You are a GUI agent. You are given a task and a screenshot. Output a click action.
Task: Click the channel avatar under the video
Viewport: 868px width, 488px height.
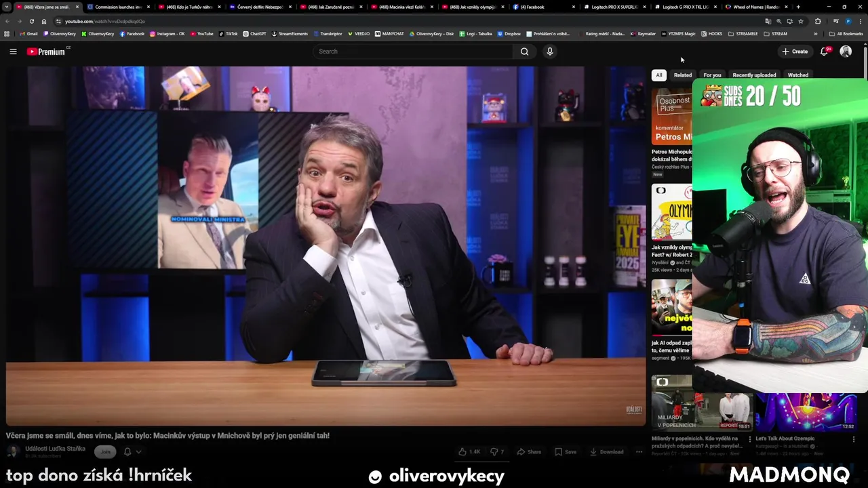click(13, 452)
